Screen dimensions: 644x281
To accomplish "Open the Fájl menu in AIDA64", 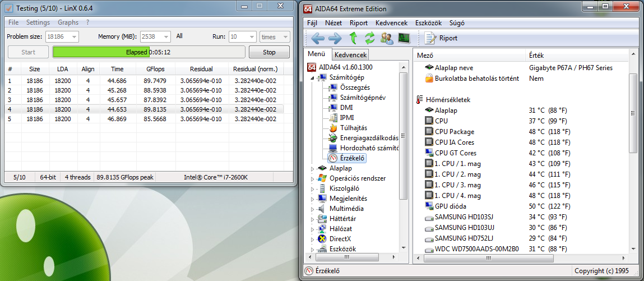I will click(311, 23).
